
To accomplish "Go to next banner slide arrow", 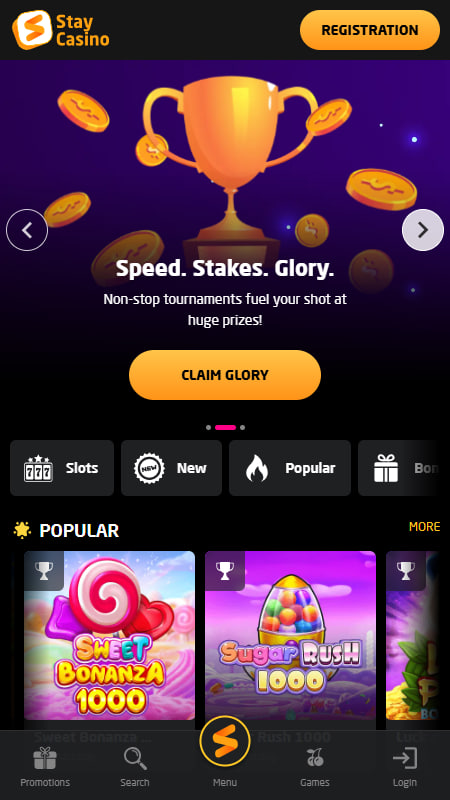I will [423, 230].
